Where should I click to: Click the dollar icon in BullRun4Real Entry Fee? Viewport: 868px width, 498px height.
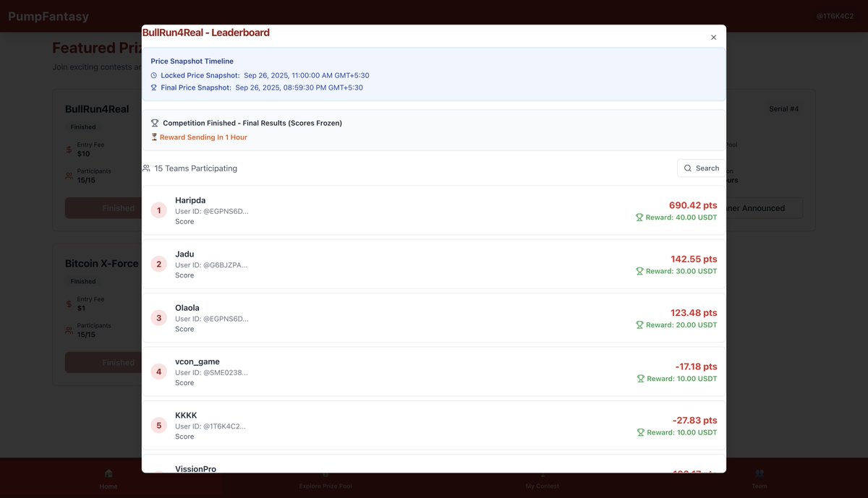[69, 150]
